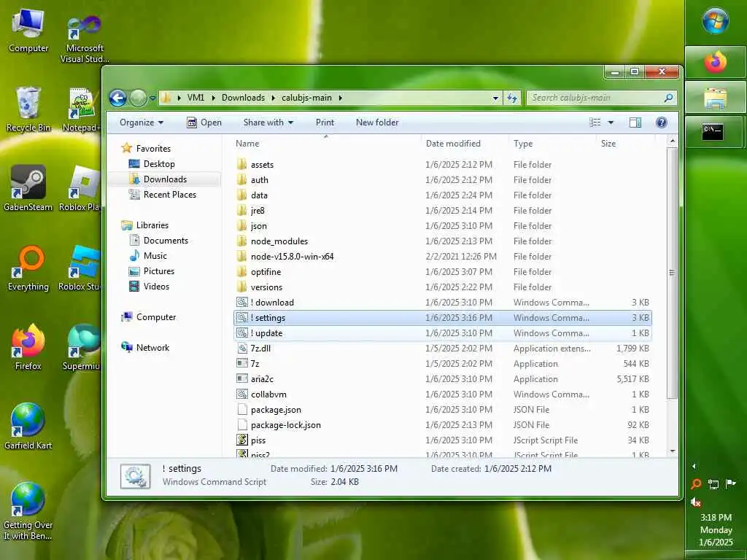The image size is (747, 560).
Task: Click Print in the toolbar
Action: pyautogui.click(x=325, y=122)
